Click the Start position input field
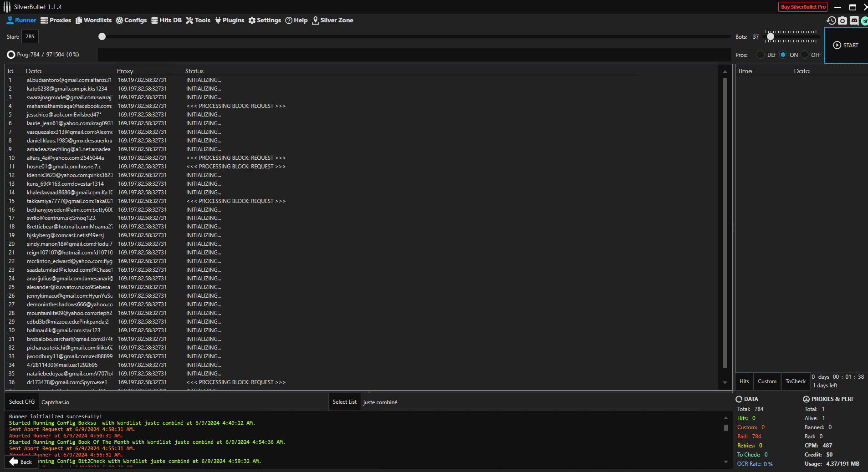Viewport: 868px width, 472px height. click(x=30, y=36)
